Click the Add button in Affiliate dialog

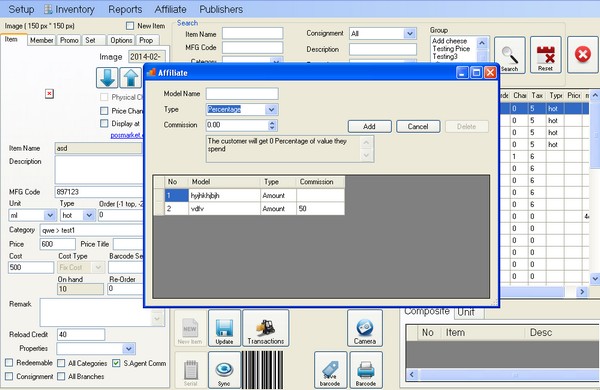tap(369, 126)
